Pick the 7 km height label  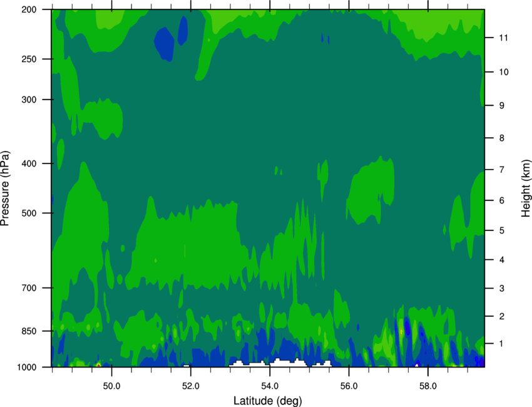point(501,170)
